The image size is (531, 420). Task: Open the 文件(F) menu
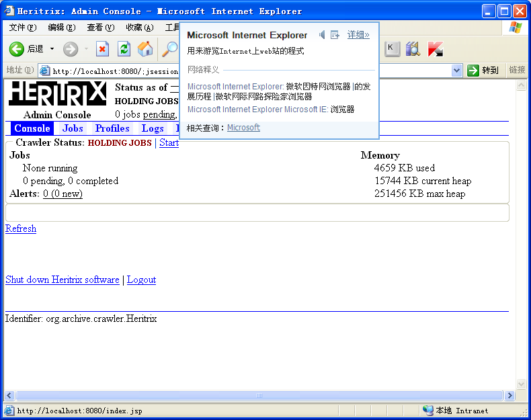pyautogui.click(x=22, y=28)
